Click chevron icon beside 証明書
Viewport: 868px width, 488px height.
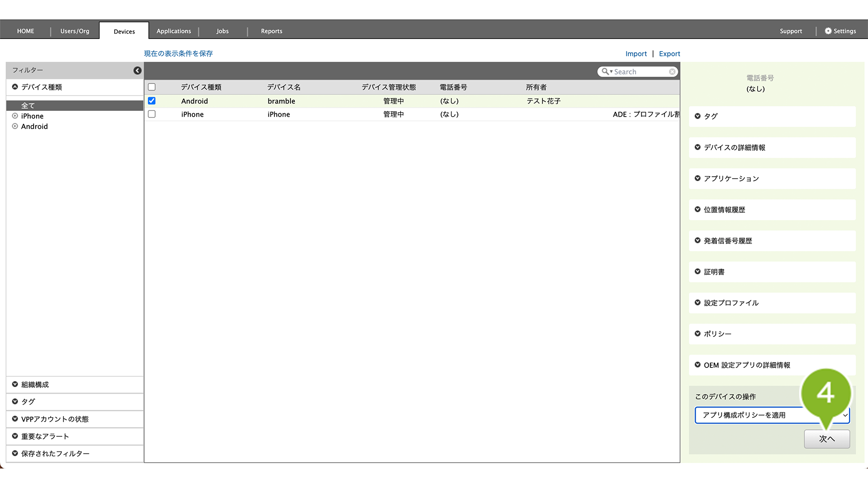[698, 272]
